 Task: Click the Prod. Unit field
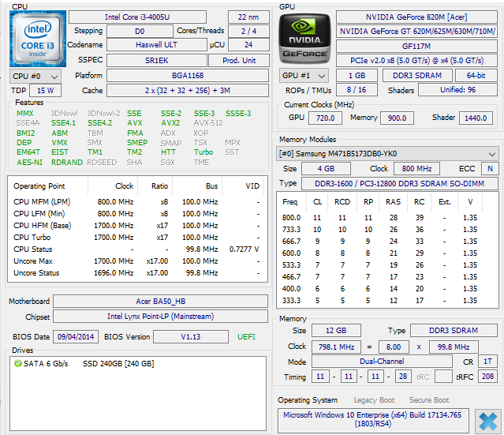[239, 61]
